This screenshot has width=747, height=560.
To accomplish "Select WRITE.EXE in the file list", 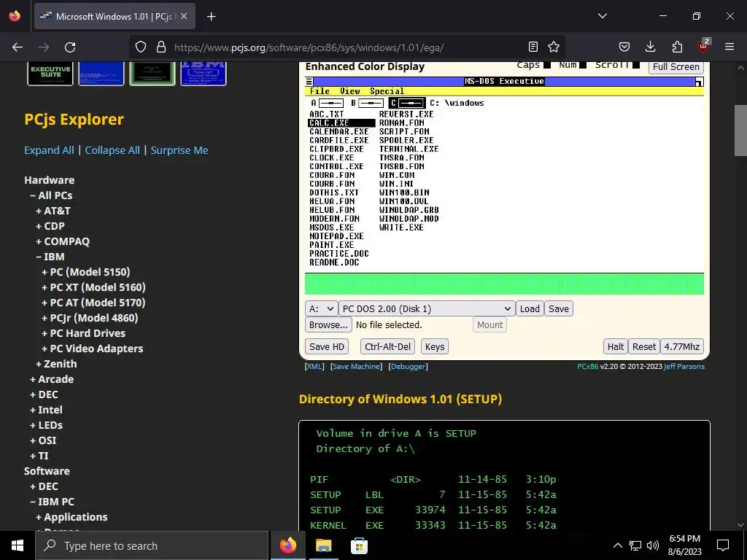I will (x=401, y=227).
